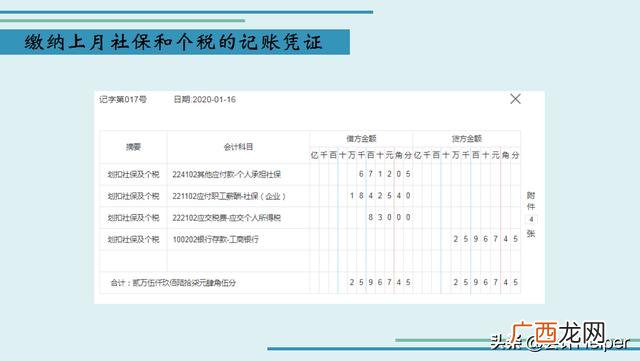Viewport: 640px width, 361px height.
Task: Click the slide title 缴纳上月社保和个税的记账凭证
Action: (173, 42)
